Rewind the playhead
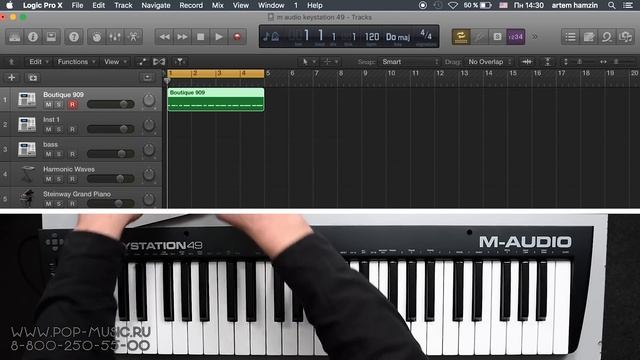The image size is (640, 360). (164, 37)
